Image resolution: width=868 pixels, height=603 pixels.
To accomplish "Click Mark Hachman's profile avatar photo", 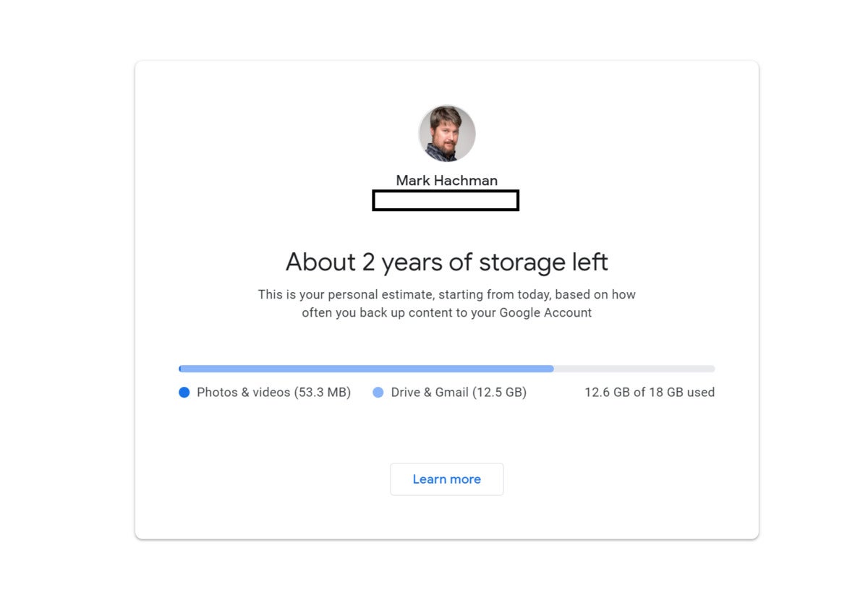I will click(447, 133).
